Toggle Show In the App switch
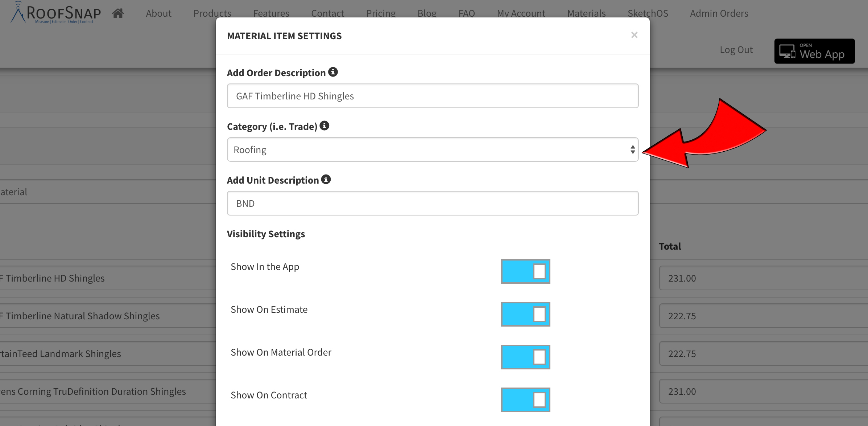Screen dimensions: 868x426 pos(525,271)
